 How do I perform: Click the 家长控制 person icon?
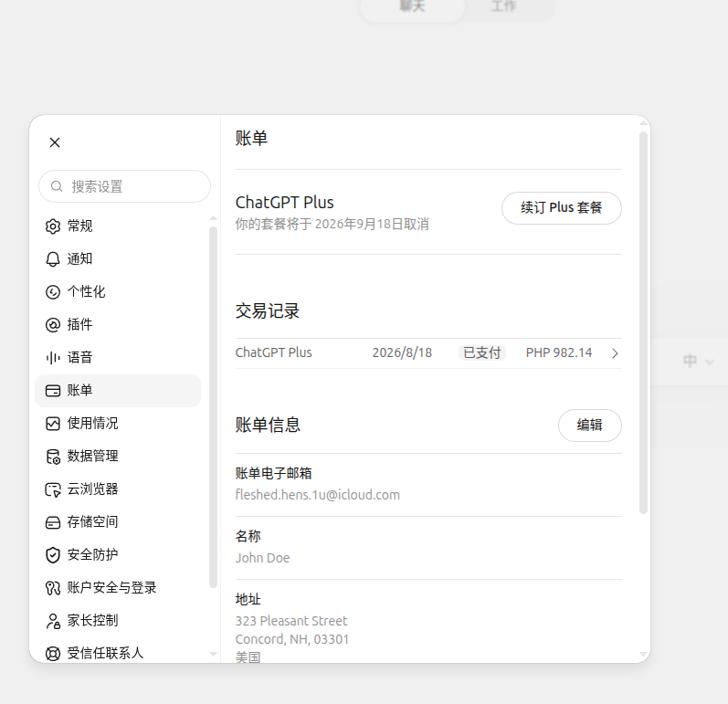click(53, 621)
